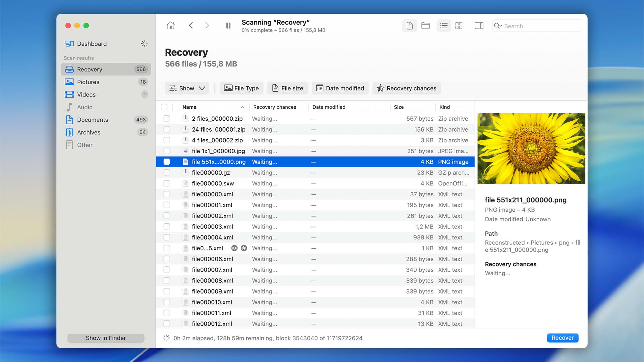Image resolution: width=644 pixels, height=362 pixels.
Task: Check the box for 24 files_000001.zip
Action: coord(166,129)
